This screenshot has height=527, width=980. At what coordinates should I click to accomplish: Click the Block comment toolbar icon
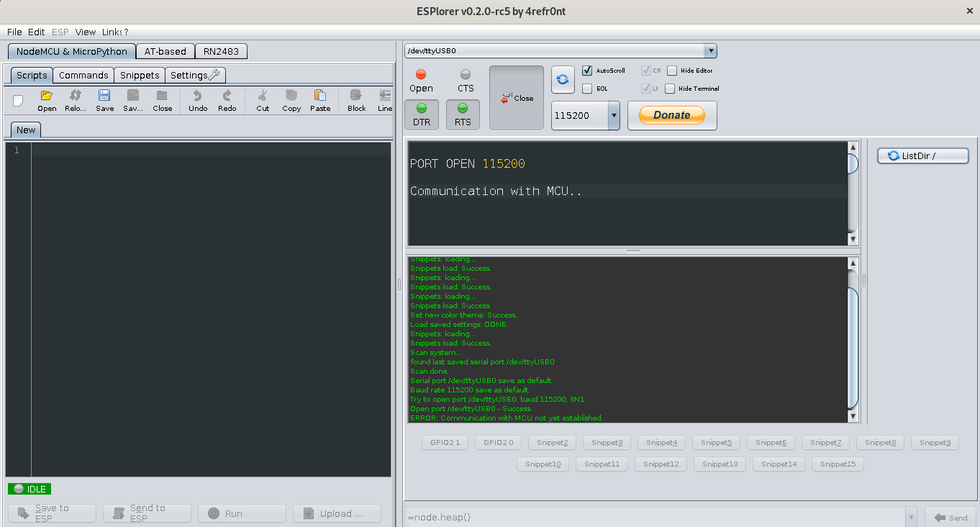pos(356,101)
